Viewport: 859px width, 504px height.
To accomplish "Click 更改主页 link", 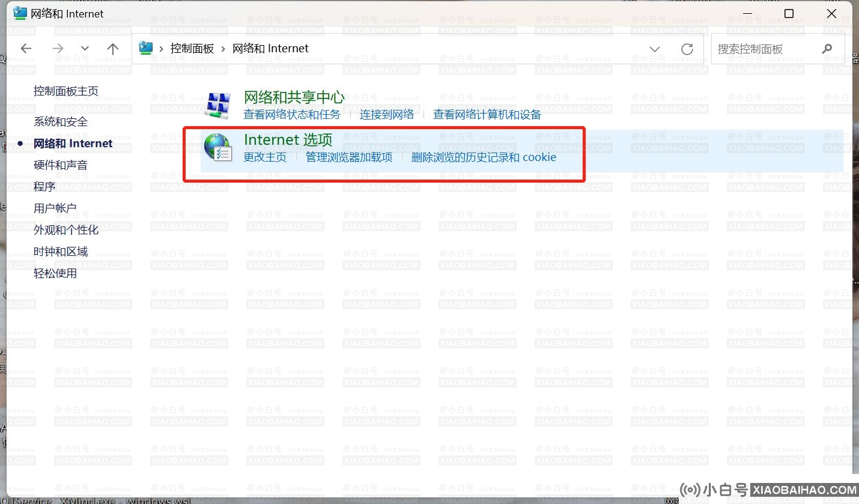I will (x=265, y=157).
